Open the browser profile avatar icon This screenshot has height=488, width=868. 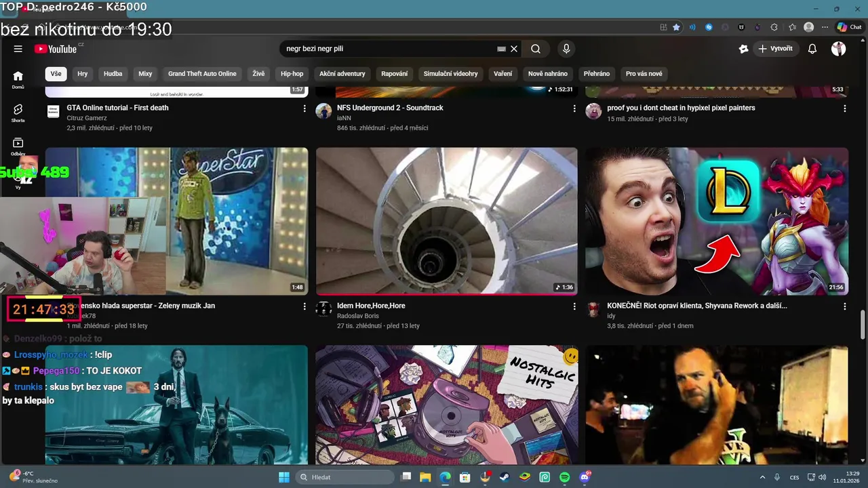[x=808, y=27]
